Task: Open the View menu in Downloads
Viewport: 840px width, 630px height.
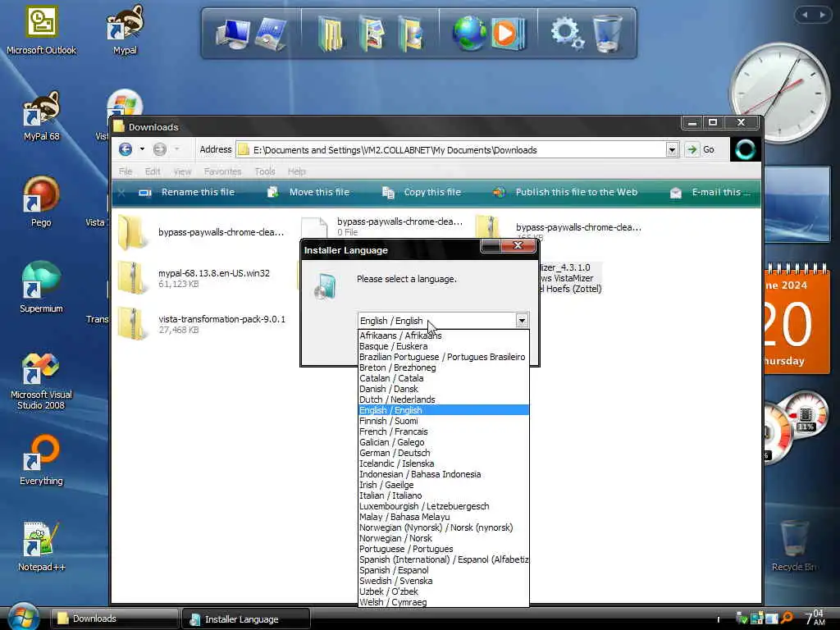Action: coord(182,171)
